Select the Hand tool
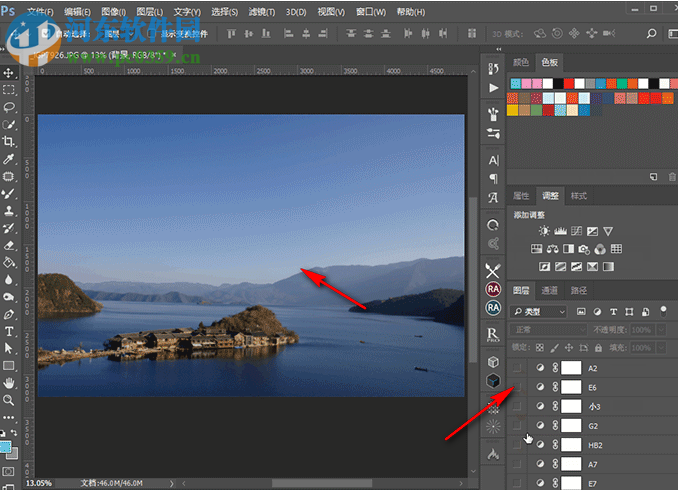The height and width of the screenshot is (490, 678). [x=9, y=383]
